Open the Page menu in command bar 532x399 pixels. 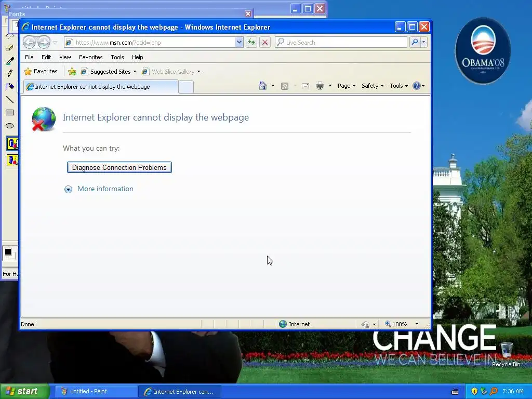coord(347,86)
